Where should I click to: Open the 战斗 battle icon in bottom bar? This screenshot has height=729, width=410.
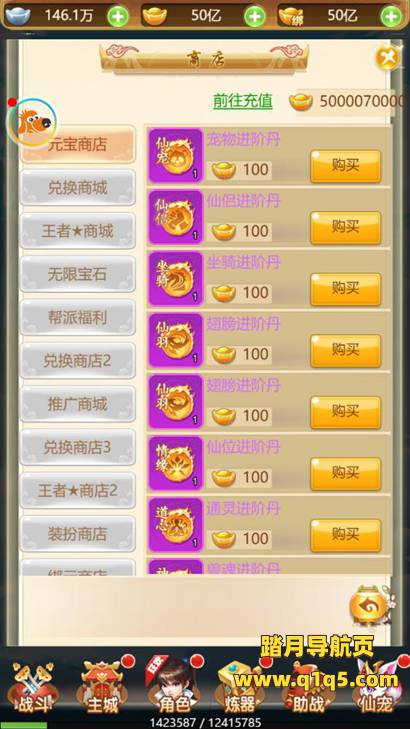[x=33, y=689]
